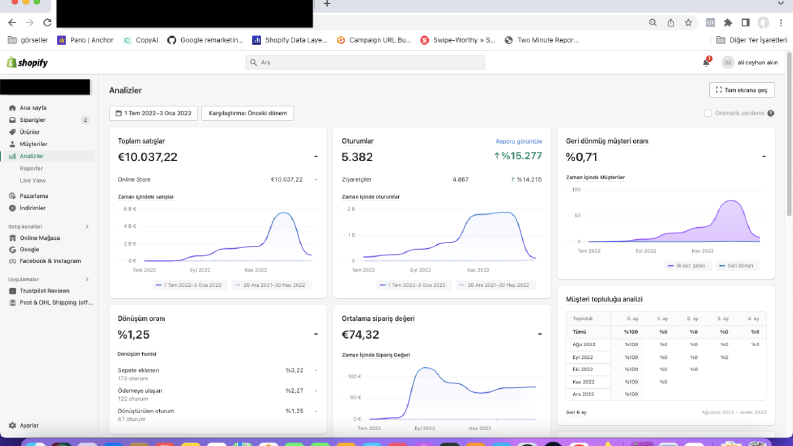Open Pazarlama marketing icon

[12, 196]
